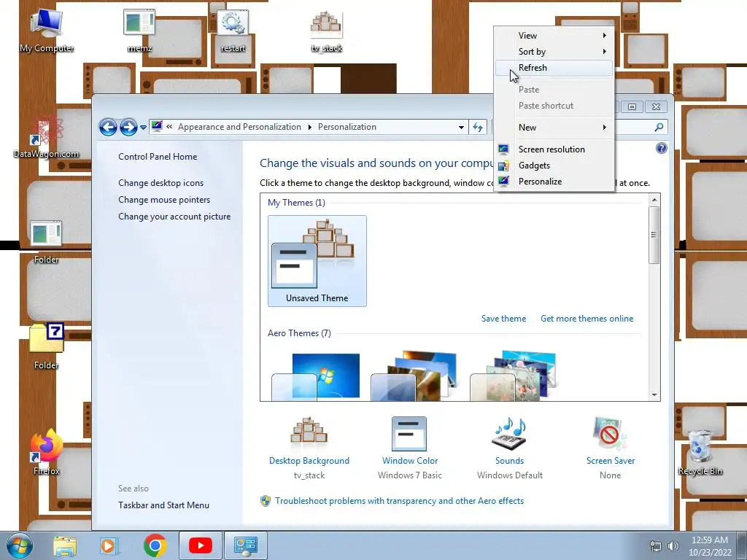Open Troubleshoot problems with transparency link
Image resolution: width=747 pixels, height=560 pixels.
tap(399, 501)
